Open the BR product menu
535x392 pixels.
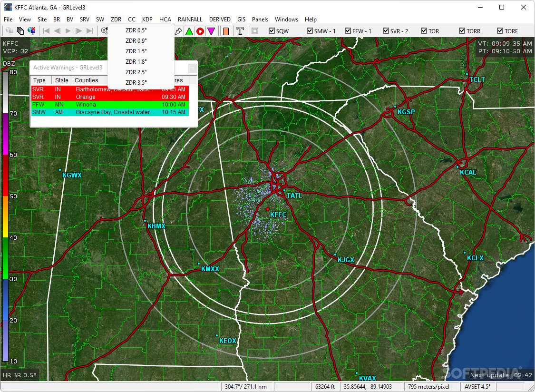(57, 20)
